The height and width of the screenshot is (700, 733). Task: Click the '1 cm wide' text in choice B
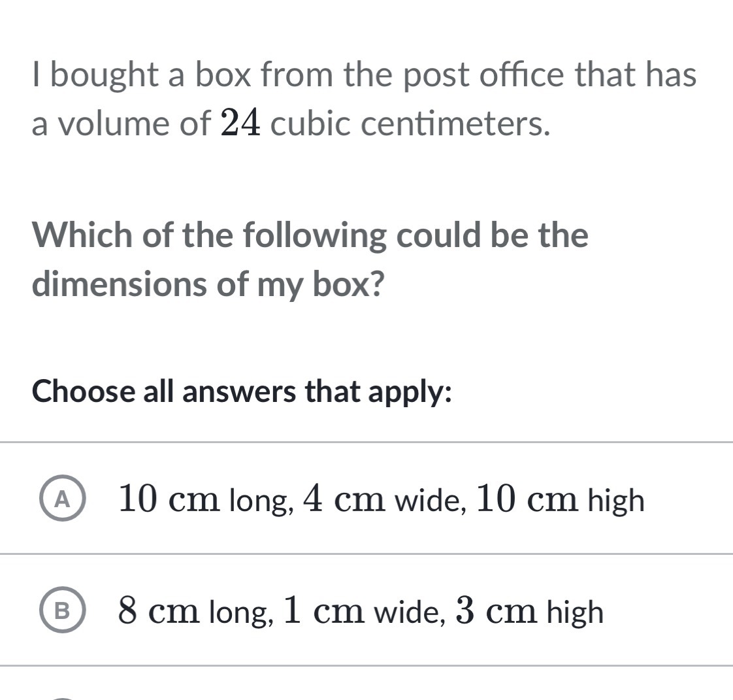[364, 610]
